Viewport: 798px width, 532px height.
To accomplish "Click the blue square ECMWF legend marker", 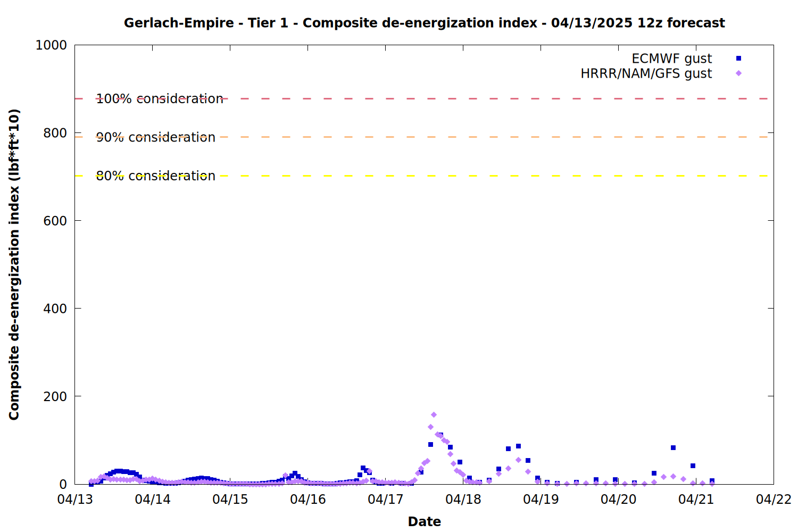I will (x=738, y=59).
